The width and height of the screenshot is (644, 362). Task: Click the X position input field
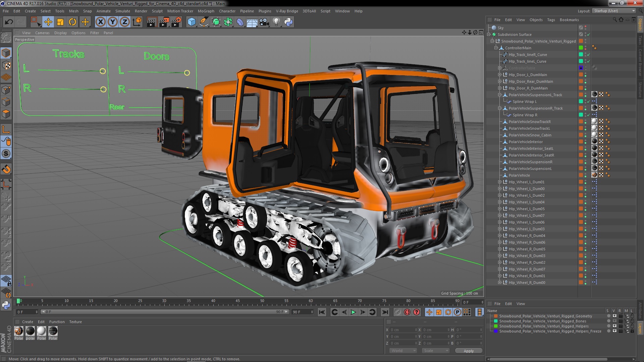[x=403, y=330]
